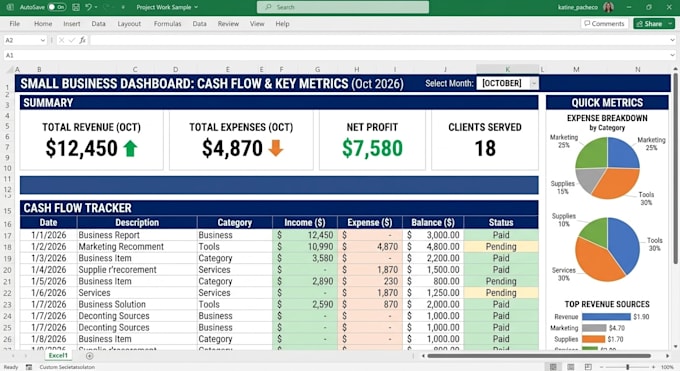This screenshot has height=371, width=680.
Task: Click the cancel X icon in formula bar
Action: pyautogui.click(x=62, y=40)
